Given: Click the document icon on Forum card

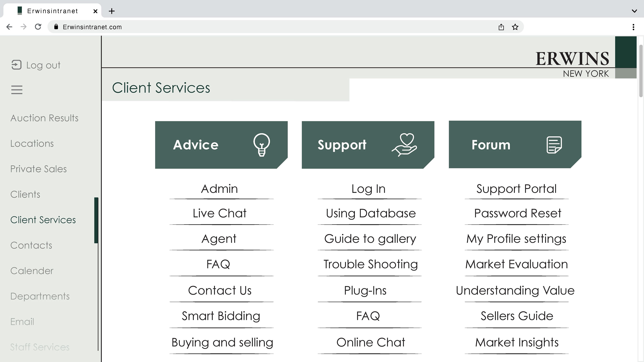Looking at the screenshot, I should tap(554, 145).
